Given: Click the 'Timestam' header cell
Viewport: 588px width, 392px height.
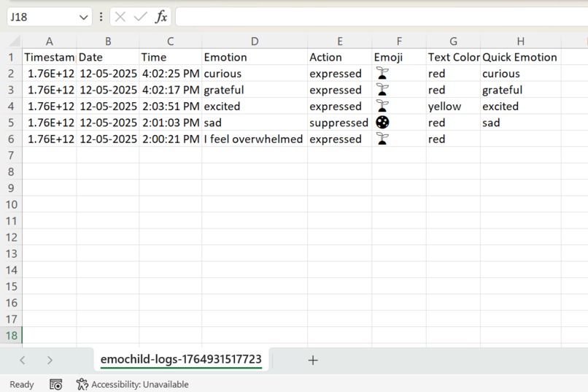Looking at the screenshot, I should pyautogui.click(x=49, y=58).
